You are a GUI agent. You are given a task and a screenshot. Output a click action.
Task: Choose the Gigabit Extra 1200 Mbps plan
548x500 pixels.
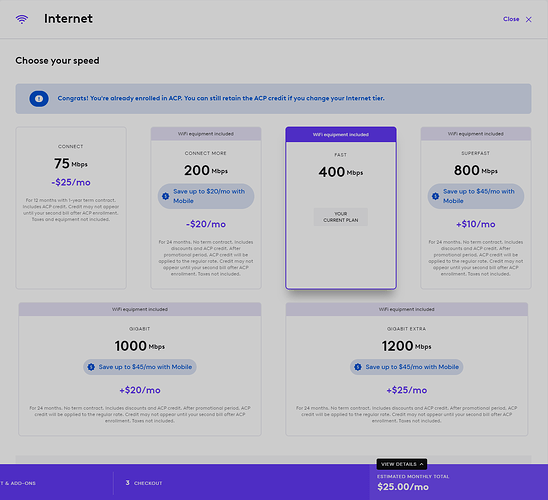406,369
